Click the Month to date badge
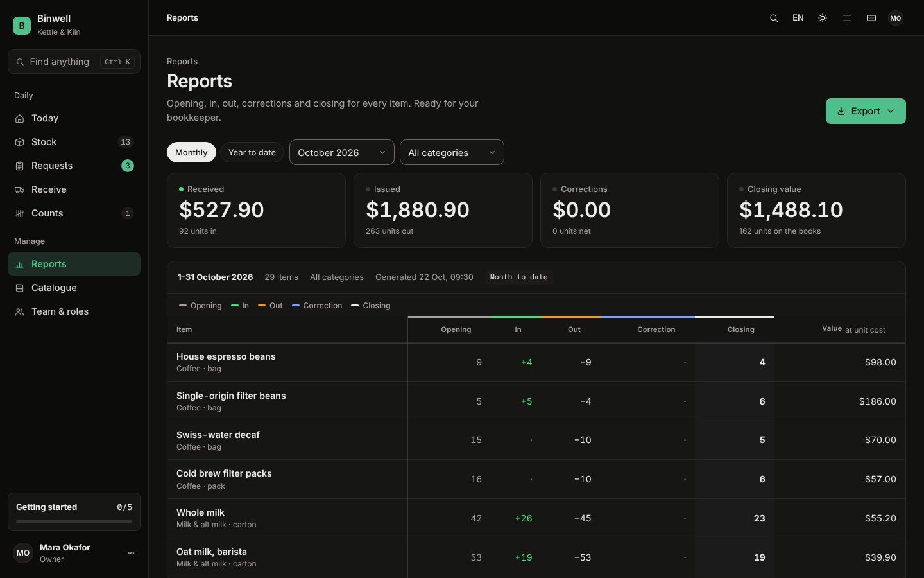The height and width of the screenshot is (578, 924). [x=518, y=277]
